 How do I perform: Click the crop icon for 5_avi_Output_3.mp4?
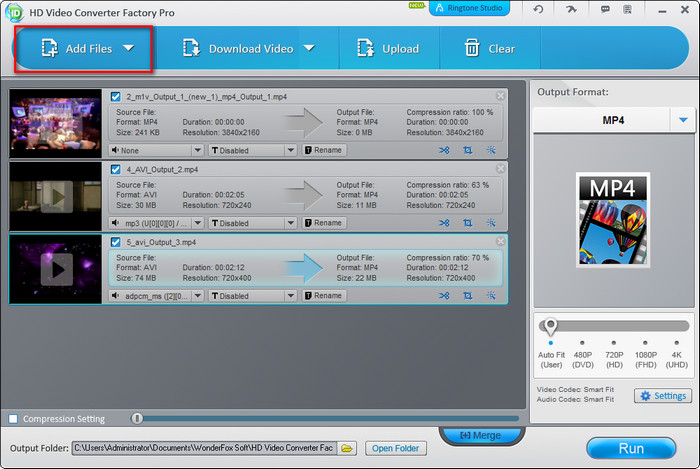[x=467, y=296]
